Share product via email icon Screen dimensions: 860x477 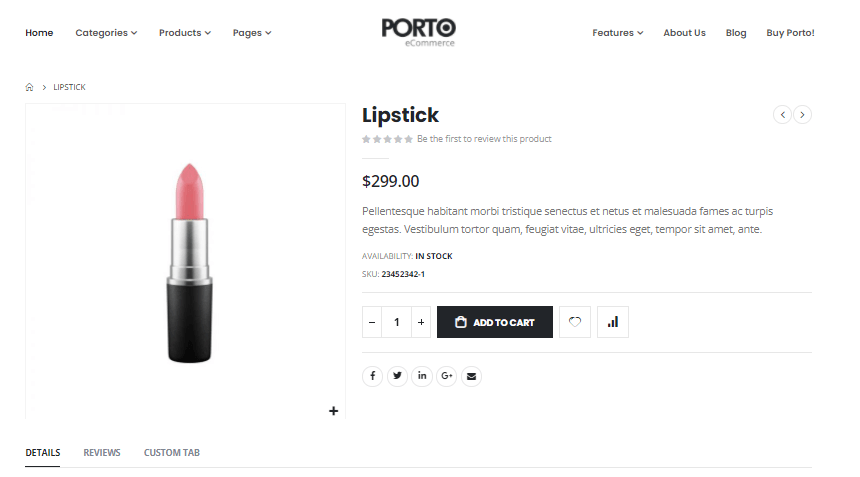click(472, 376)
